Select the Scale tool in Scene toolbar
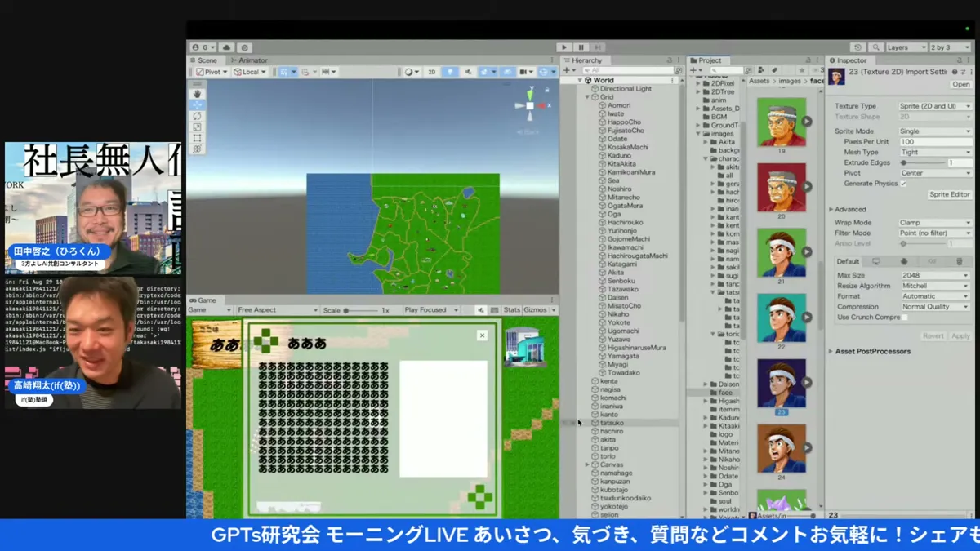Screen dimensions: 980x551 coord(198,127)
